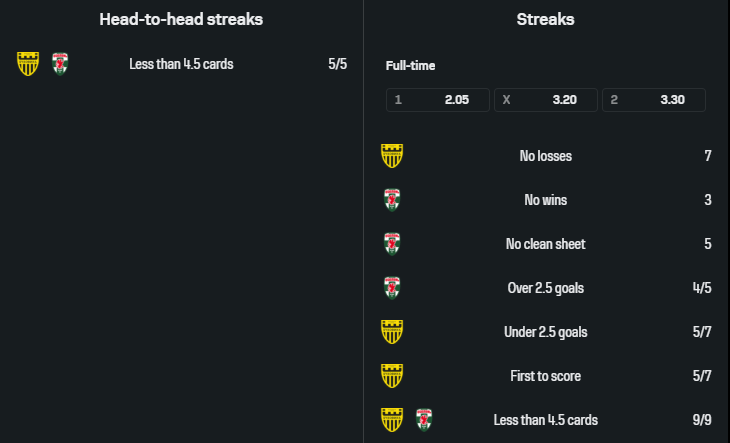The height and width of the screenshot is (443, 730).
Task: Select draw odds 3.20
Action: tap(546, 100)
